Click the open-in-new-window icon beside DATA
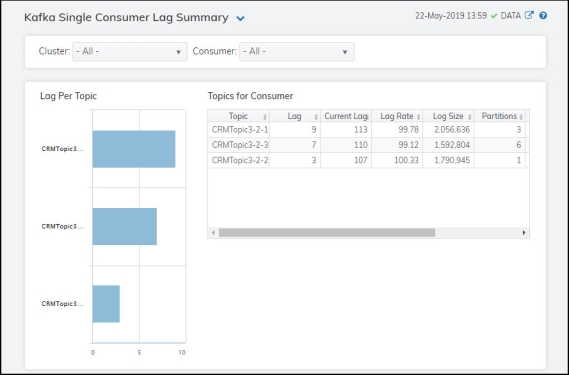 (530, 15)
